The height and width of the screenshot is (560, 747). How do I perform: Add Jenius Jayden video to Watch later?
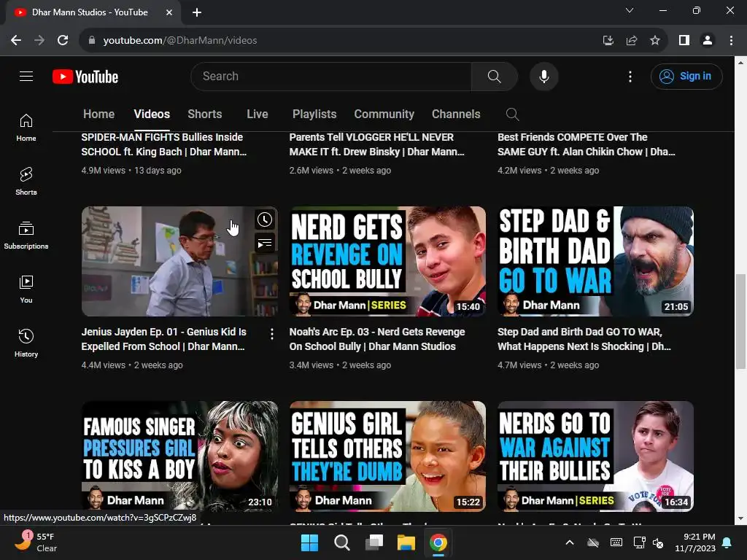(264, 219)
